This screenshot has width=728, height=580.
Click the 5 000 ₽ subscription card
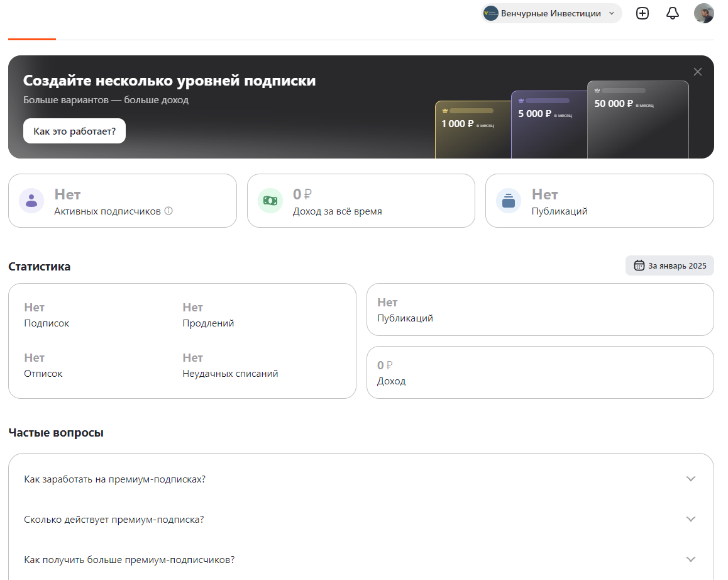(x=549, y=125)
